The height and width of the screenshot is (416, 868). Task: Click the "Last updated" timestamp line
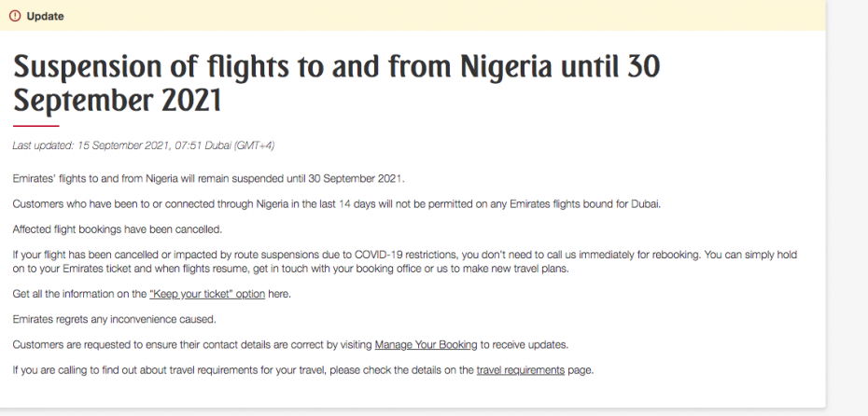(143, 146)
